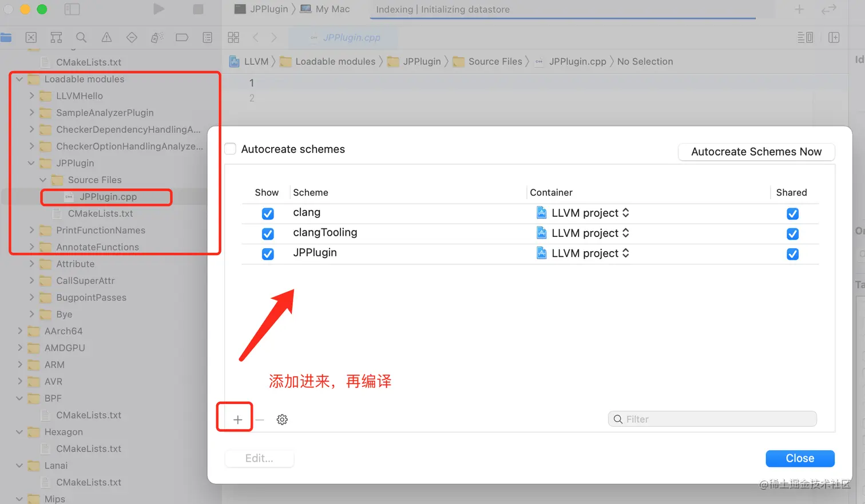Image resolution: width=865 pixels, height=504 pixels.
Task: Click the editor options lines icon
Action: coord(806,38)
